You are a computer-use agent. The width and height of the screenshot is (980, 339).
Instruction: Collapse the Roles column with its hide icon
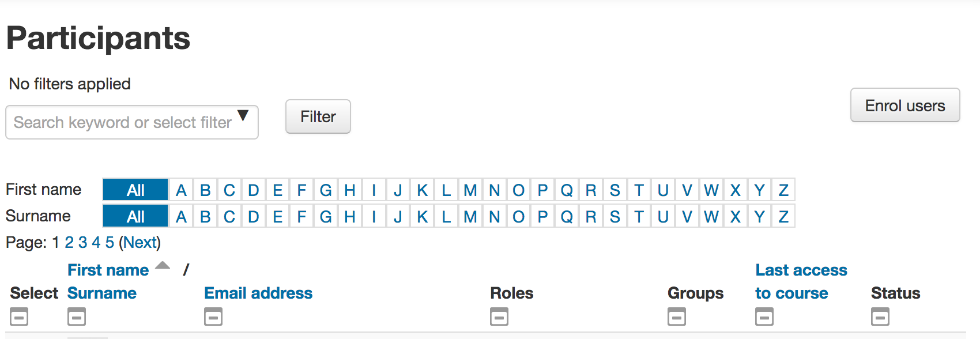pos(499,317)
